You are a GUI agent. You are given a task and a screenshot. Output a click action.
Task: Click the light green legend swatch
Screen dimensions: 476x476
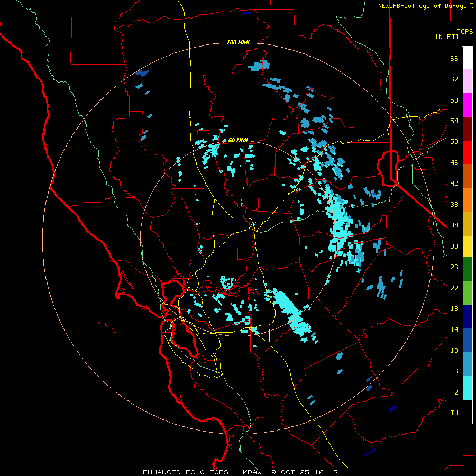[467, 293]
